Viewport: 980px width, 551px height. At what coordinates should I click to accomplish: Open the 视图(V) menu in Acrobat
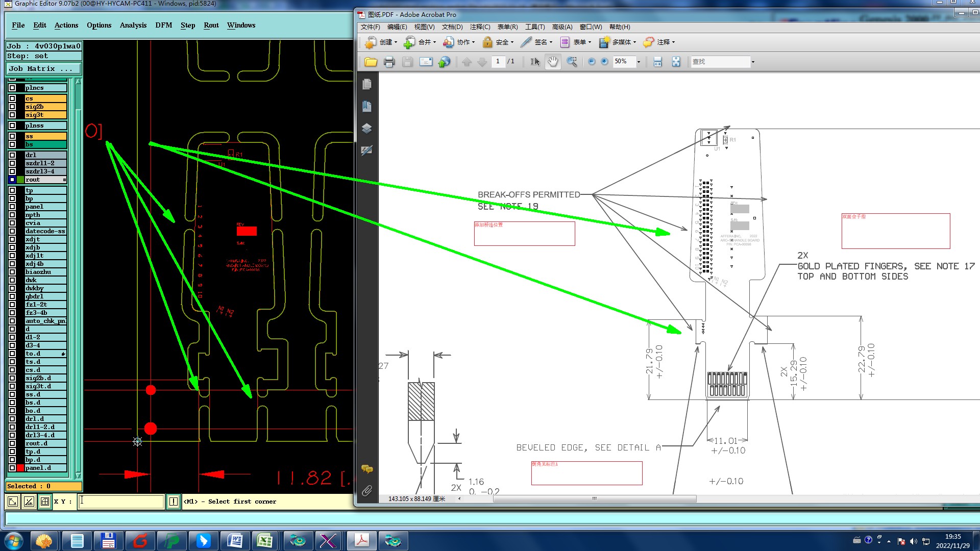pyautogui.click(x=424, y=27)
